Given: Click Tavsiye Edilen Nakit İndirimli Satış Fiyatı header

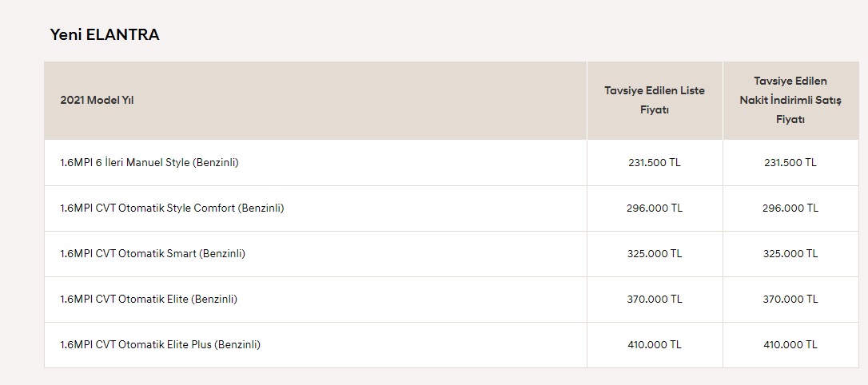Looking at the screenshot, I should click(x=790, y=100).
